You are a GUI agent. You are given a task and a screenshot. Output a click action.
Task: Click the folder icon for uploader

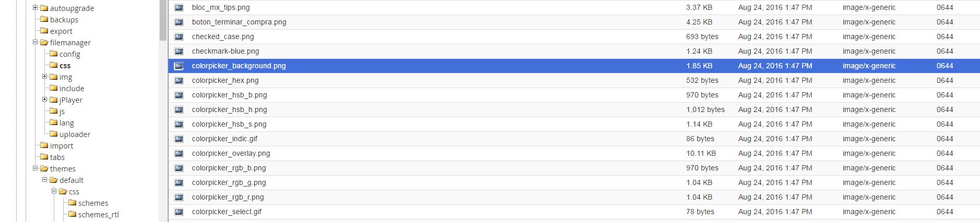pos(54,134)
